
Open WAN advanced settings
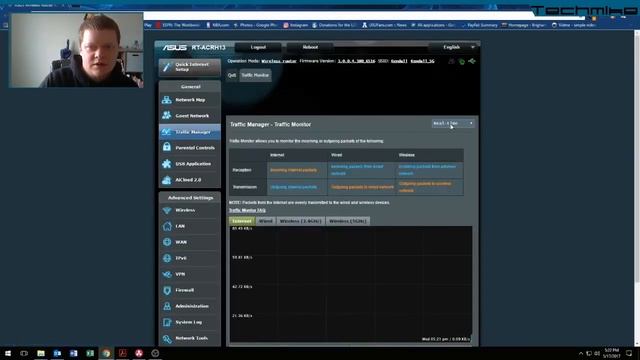point(190,242)
